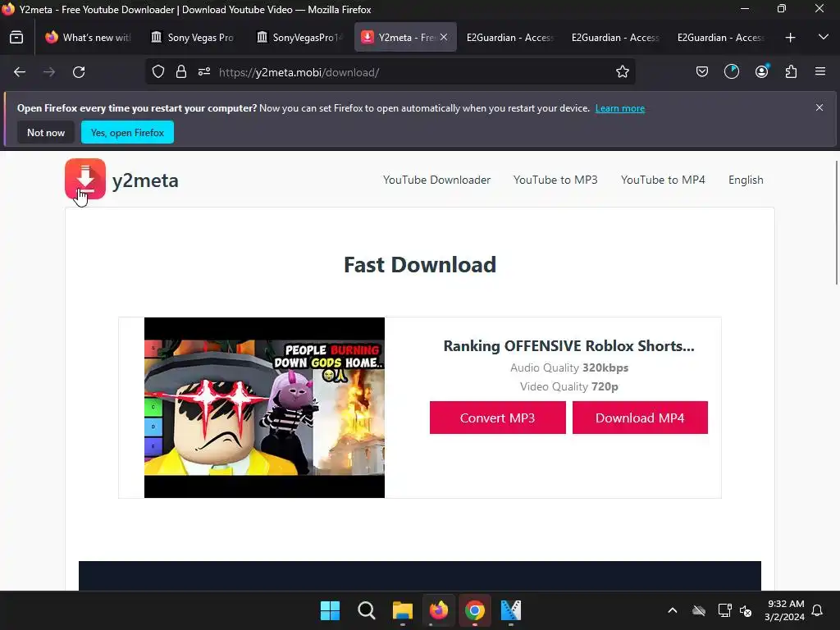Viewport: 840px width, 630px height.
Task: Open the circular timer extension icon in toolbar
Action: tap(731, 72)
